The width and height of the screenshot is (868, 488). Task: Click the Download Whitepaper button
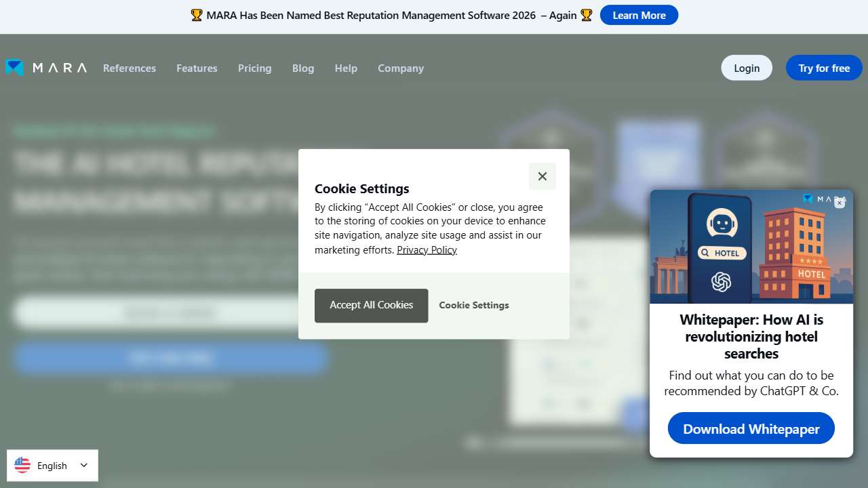[x=751, y=428]
